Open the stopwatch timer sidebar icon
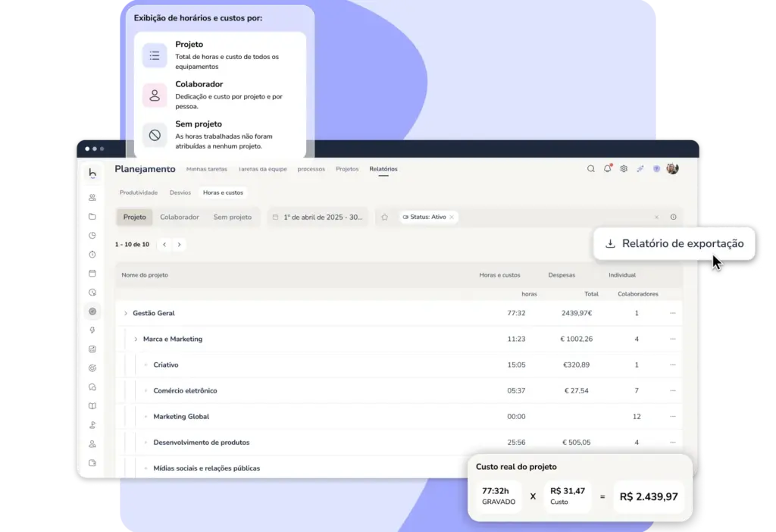 92,255
